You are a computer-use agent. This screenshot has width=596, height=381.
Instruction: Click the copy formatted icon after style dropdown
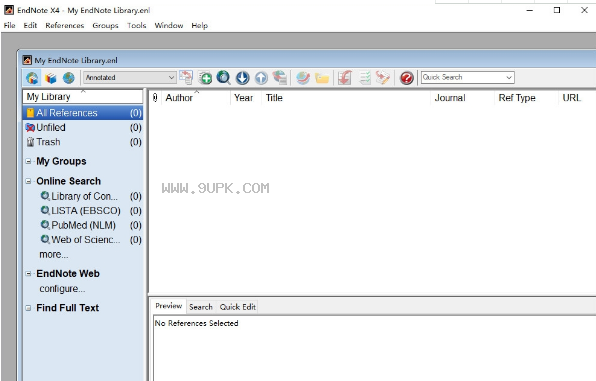[186, 77]
